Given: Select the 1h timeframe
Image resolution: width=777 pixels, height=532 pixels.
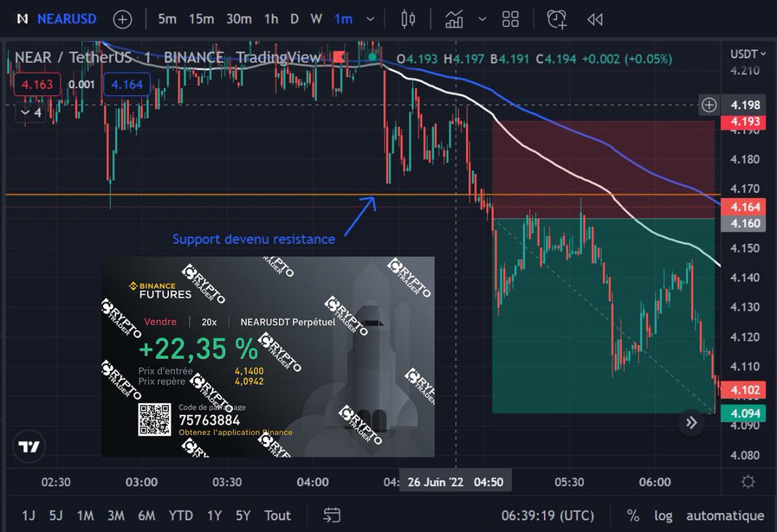Looking at the screenshot, I should tap(272, 19).
